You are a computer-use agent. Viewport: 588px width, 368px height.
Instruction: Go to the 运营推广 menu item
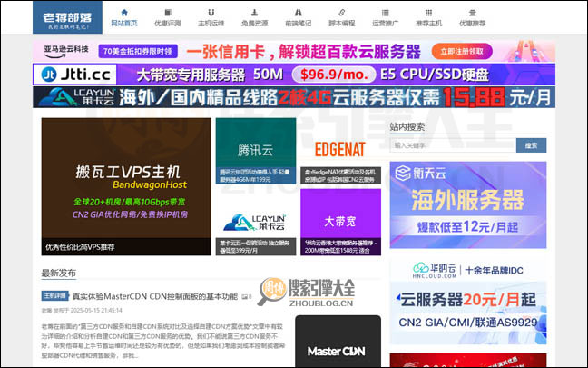click(385, 17)
